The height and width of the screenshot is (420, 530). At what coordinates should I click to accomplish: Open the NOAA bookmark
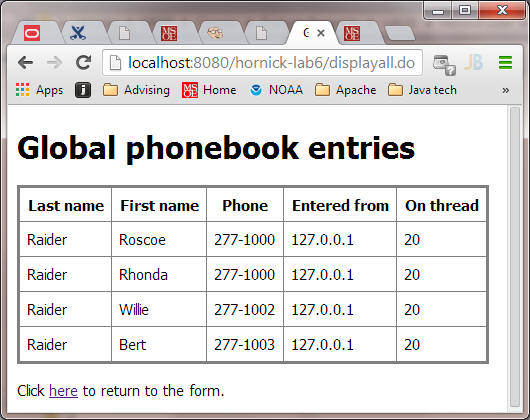pos(276,90)
